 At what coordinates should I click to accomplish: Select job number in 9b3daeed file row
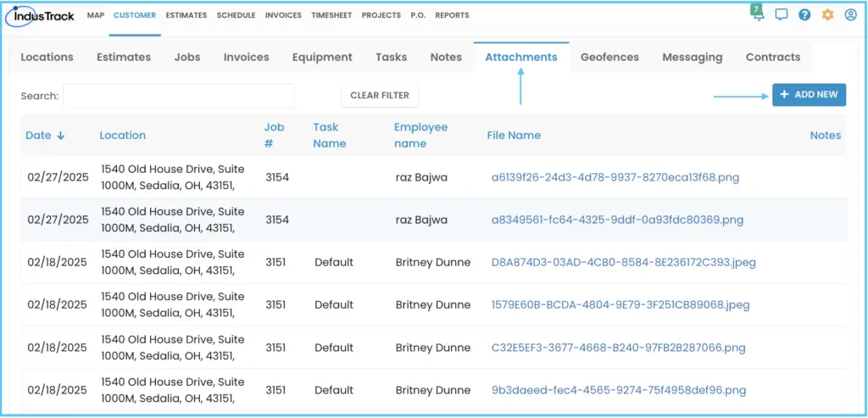pyautogui.click(x=275, y=390)
